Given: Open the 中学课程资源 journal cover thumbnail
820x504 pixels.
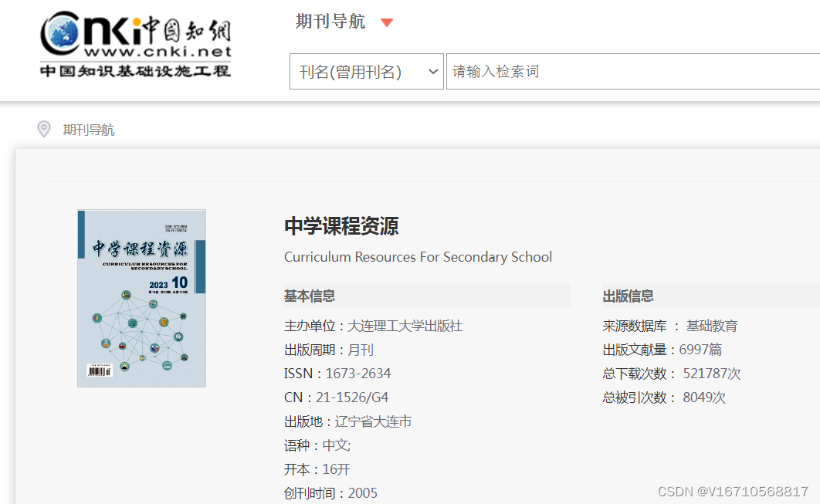Looking at the screenshot, I should [x=142, y=299].
